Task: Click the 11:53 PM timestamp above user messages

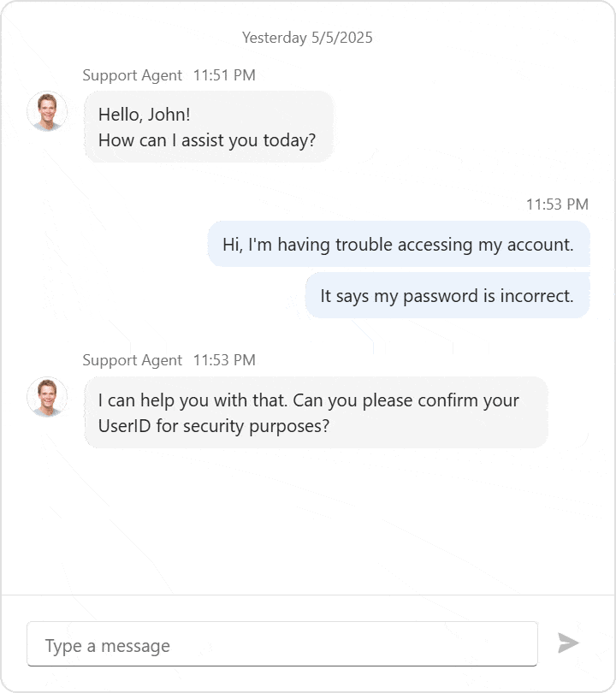Action: point(556,204)
